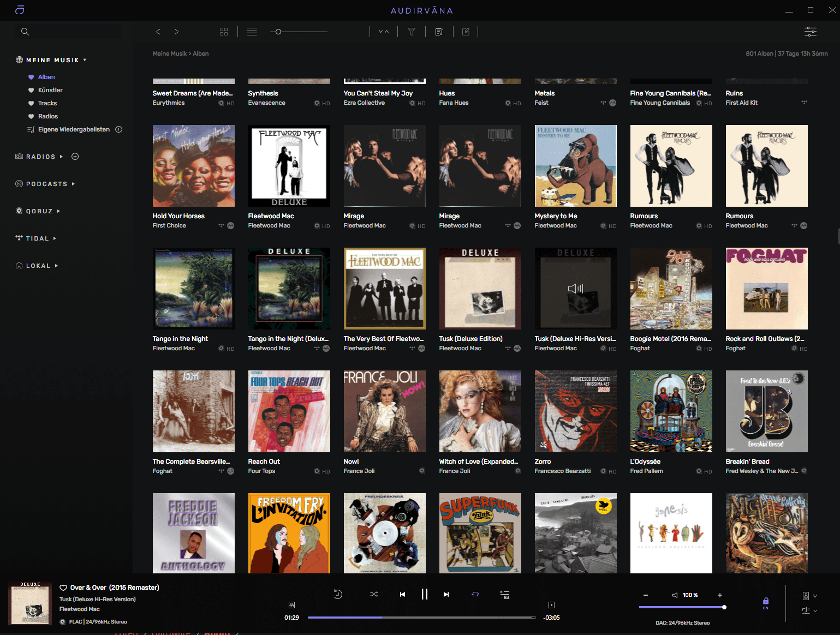This screenshot has height=635, width=840.
Task: Click Meine Musik in the breadcrumb
Action: tap(170, 53)
